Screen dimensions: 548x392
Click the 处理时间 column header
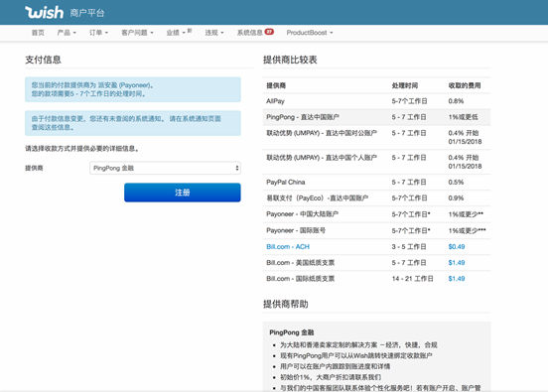click(x=405, y=85)
